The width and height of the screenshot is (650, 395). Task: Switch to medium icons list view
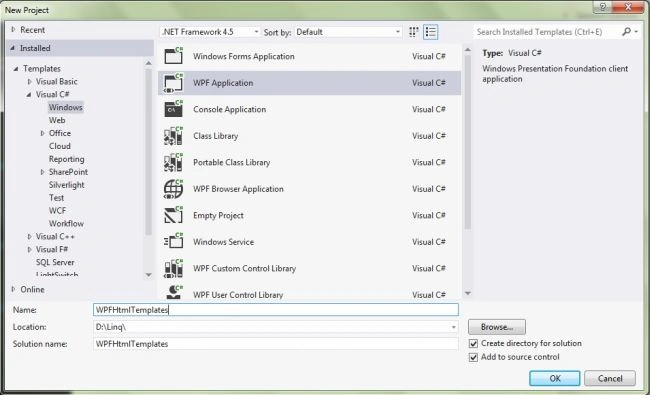pyautogui.click(x=430, y=32)
